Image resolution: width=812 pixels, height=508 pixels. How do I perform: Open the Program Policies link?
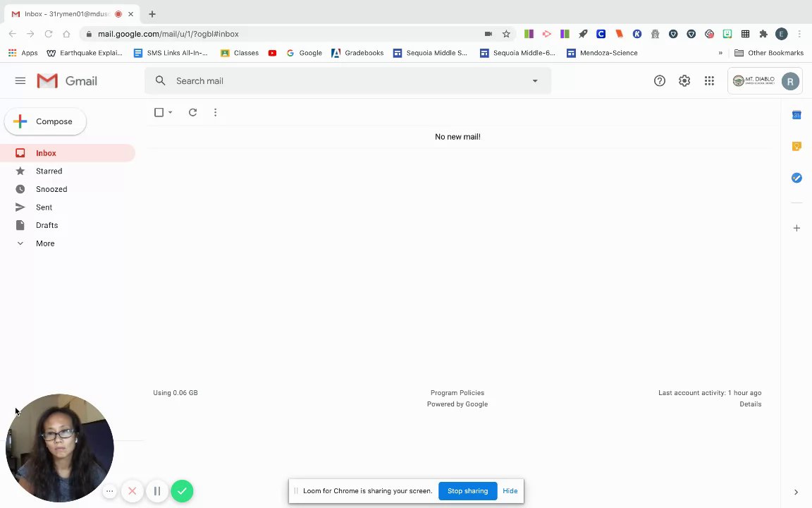tap(457, 393)
